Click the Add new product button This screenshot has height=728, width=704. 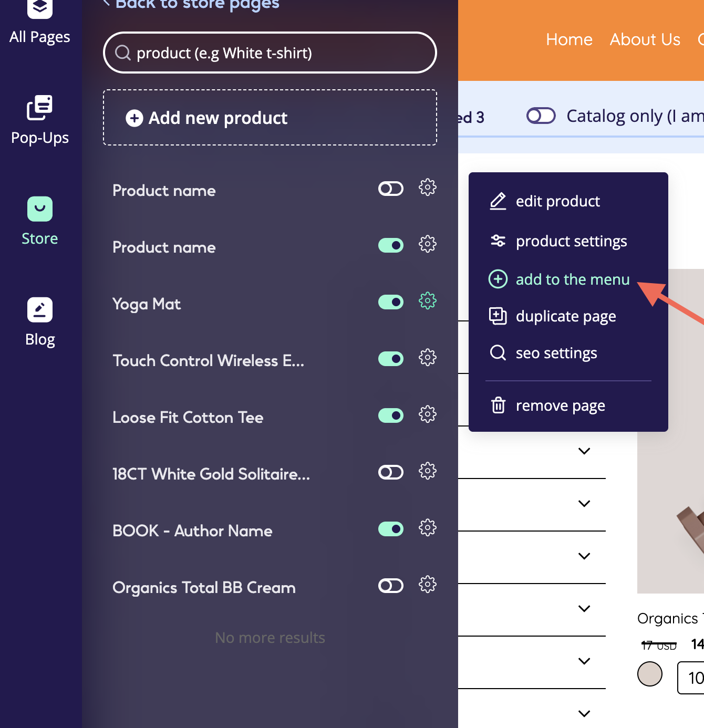click(x=270, y=118)
